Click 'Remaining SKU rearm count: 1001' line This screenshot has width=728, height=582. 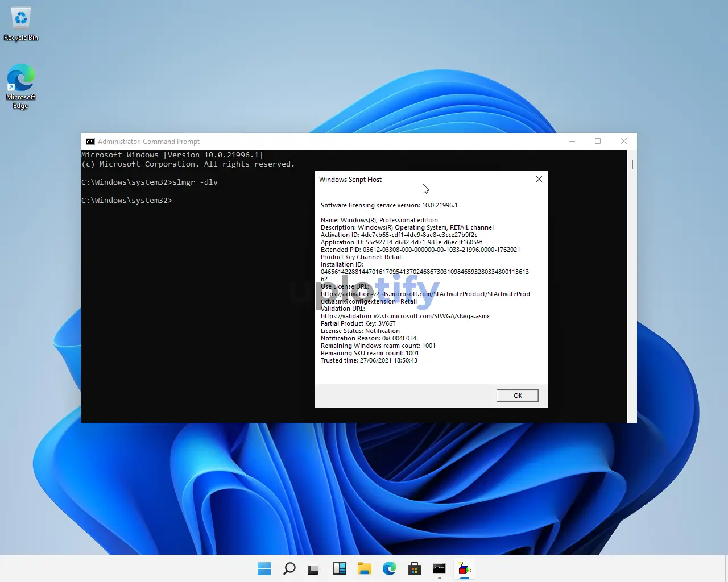tap(370, 353)
